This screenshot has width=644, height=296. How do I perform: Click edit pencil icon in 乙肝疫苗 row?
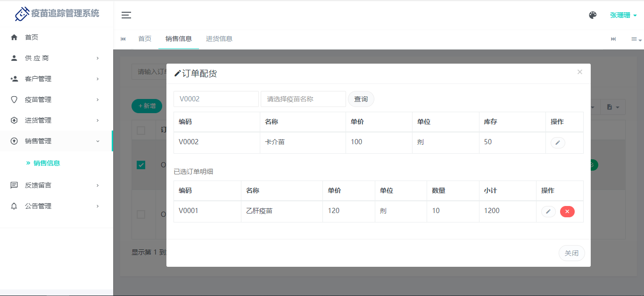coord(548,212)
